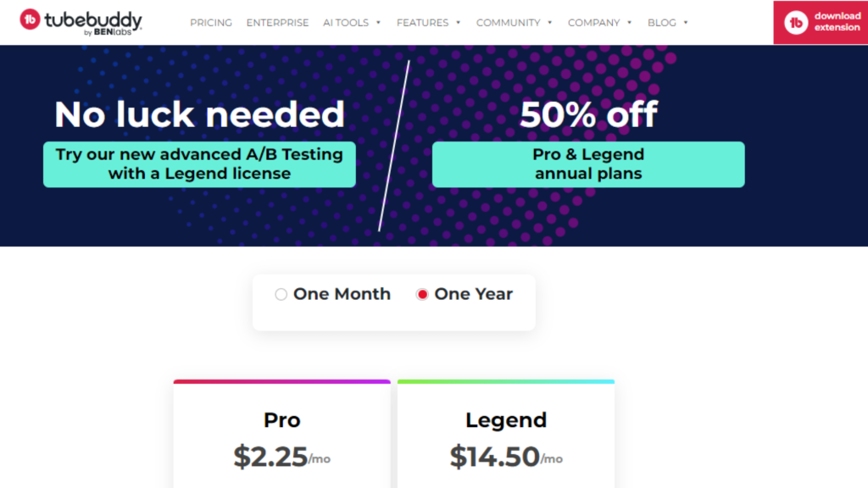This screenshot has height=488, width=868.
Task: Click the Legend plan card heading
Action: pyautogui.click(x=506, y=420)
